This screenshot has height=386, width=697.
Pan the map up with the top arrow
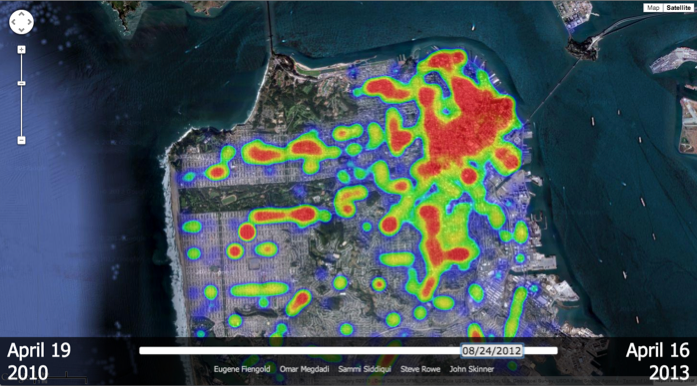(x=21, y=14)
